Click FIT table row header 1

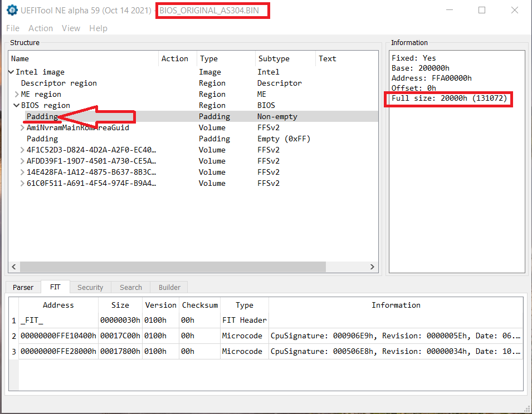tap(13, 320)
